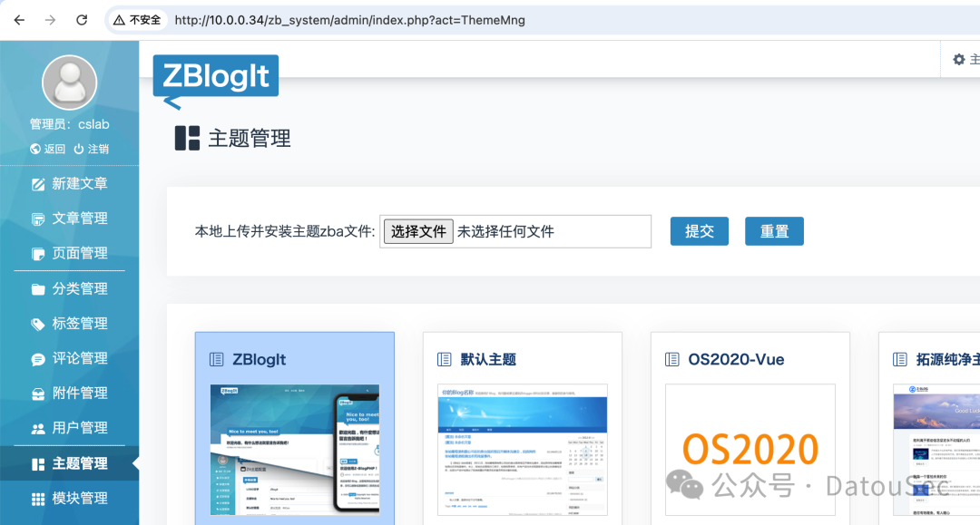Open 标签管理 in sidebar
Image resolution: width=980 pixels, height=525 pixels.
[69, 324]
